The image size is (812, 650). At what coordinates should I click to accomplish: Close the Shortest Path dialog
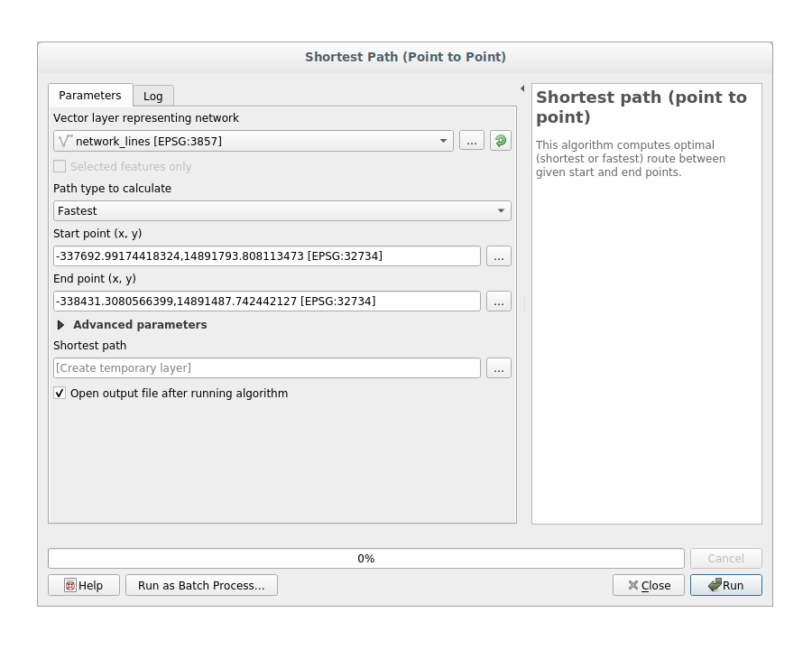pos(650,585)
